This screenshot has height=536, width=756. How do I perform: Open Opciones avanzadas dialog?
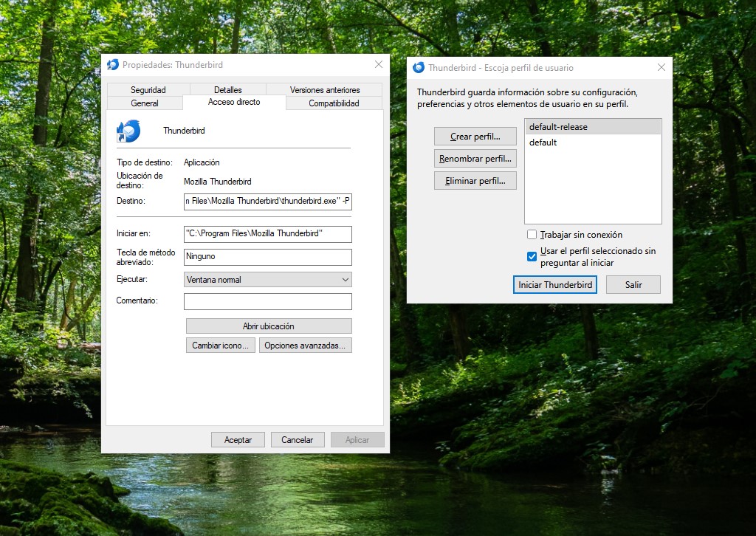[305, 345]
